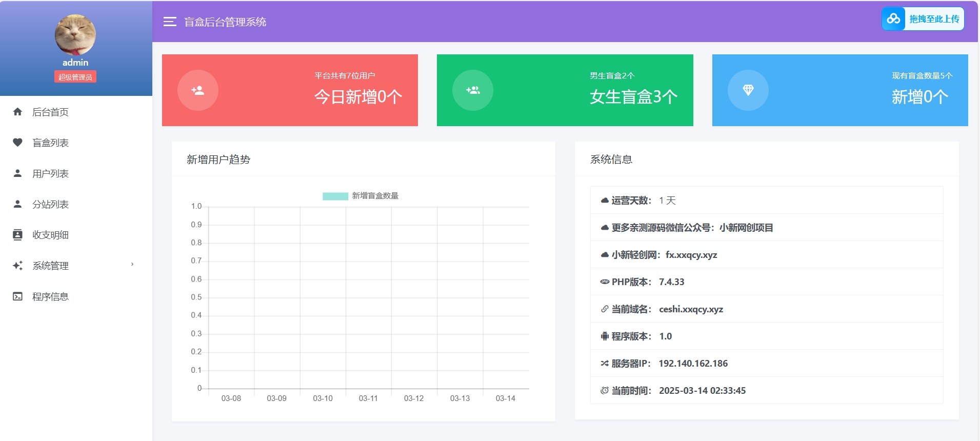Click the 0.5 y-axis label

(x=196, y=297)
